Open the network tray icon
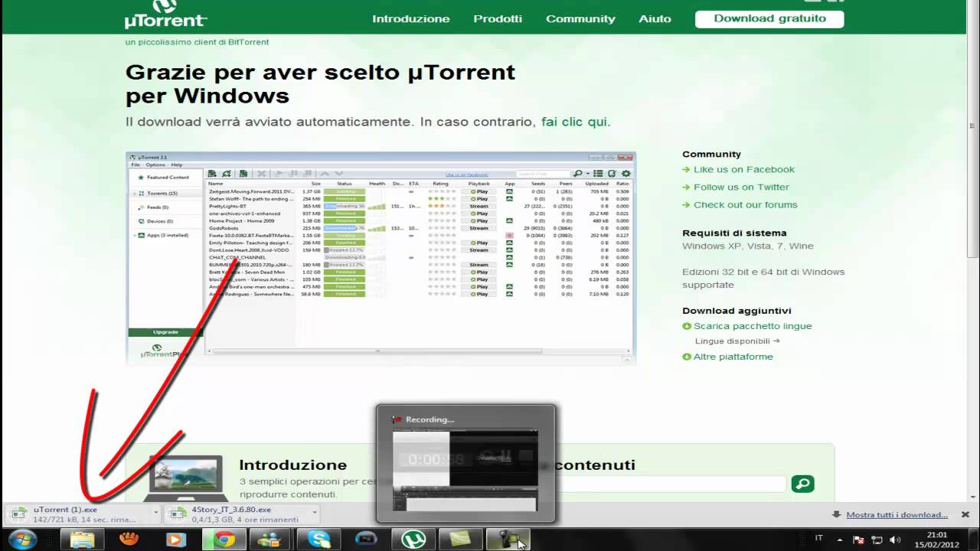980x551 pixels. pyautogui.click(x=877, y=540)
